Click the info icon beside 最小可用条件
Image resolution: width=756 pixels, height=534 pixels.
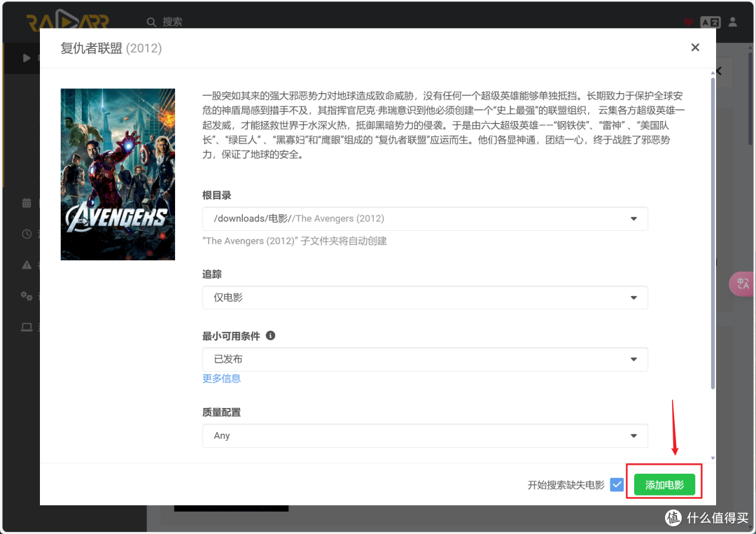[x=270, y=335]
